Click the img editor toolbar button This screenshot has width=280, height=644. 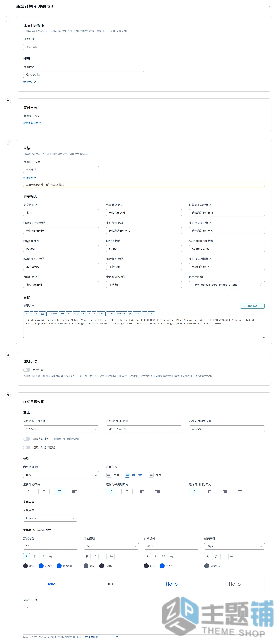(76, 313)
